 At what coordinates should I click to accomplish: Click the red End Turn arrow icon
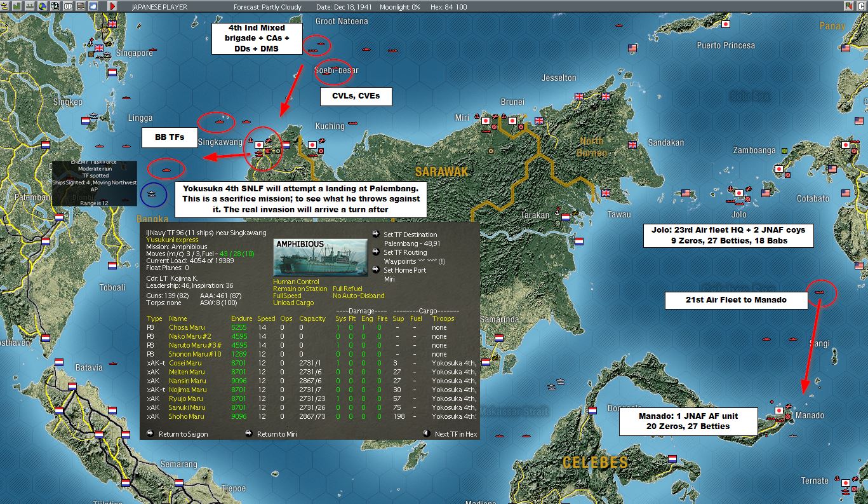112,6
